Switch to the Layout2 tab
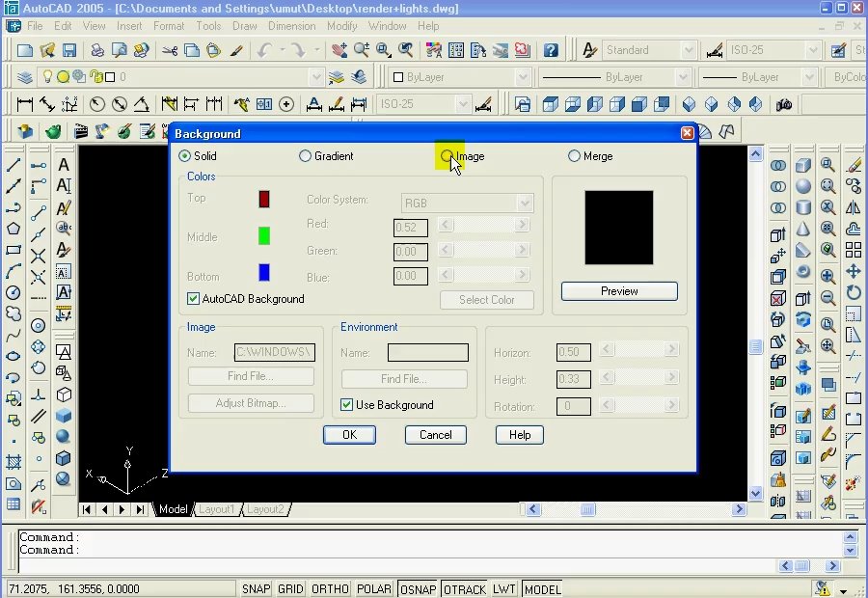This screenshot has height=598, width=868. pos(265,509)
